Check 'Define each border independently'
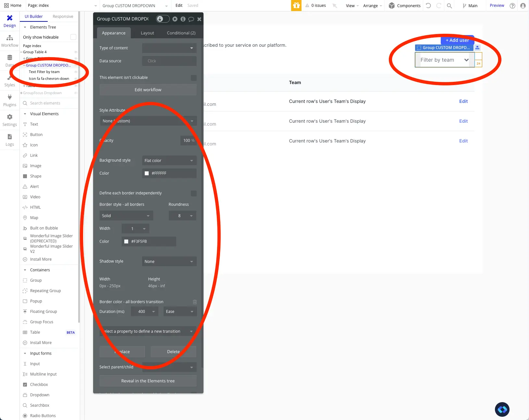529x420 pixels. click(193, 193)
